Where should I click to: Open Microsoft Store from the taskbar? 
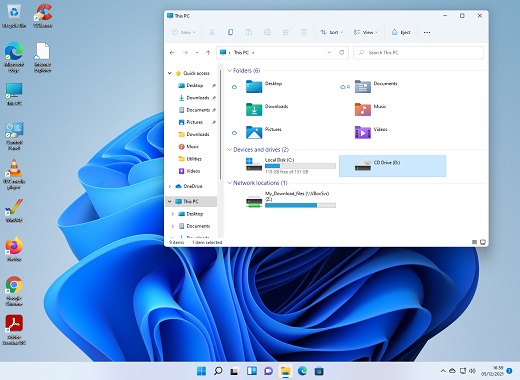pos(319,371)
